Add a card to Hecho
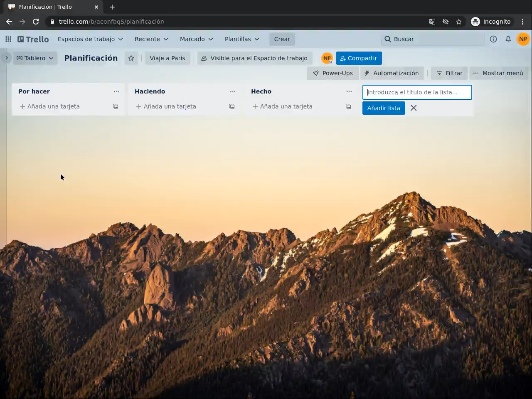Image resolution: width=532 pixels, height=399 pixels. (295, 106)
